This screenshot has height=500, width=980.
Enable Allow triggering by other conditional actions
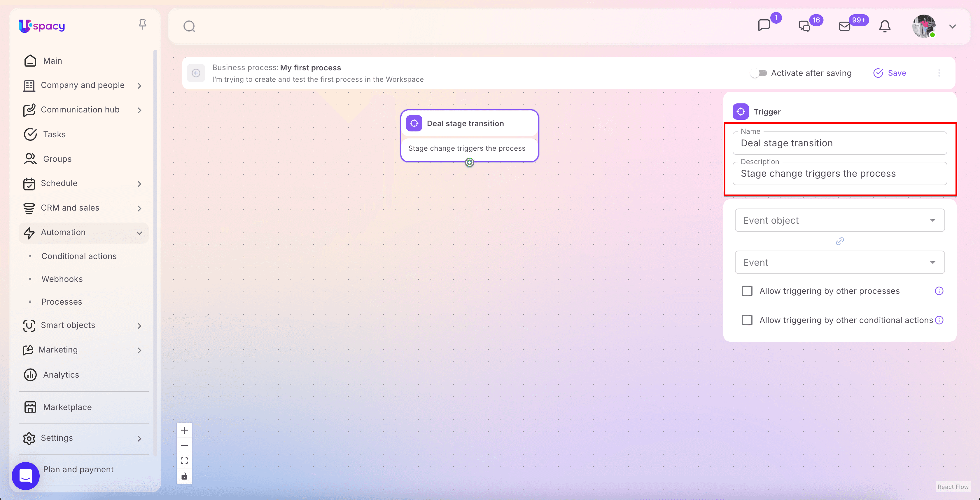click(x=747, y=320)
